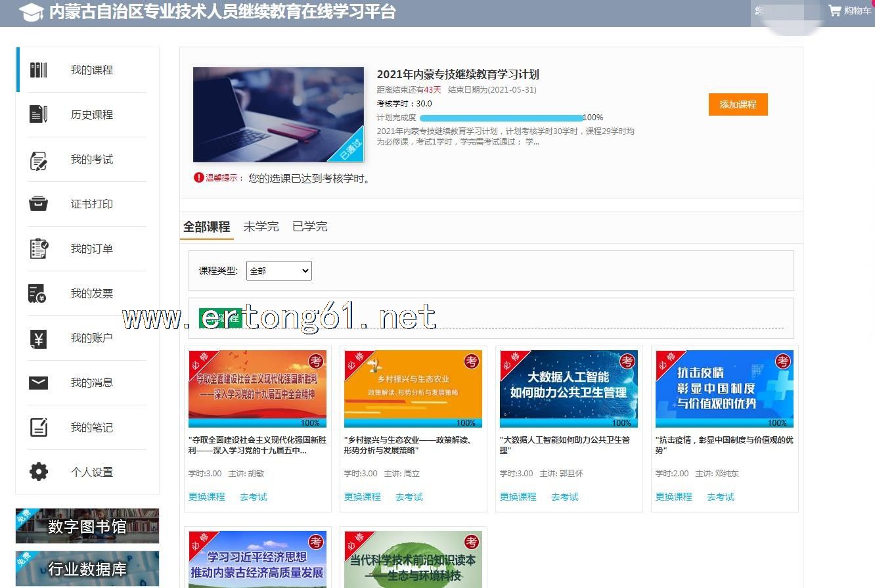Select the 全部课程 tab
This screenshot has height=588, width=875.
(x=206, y=227)
